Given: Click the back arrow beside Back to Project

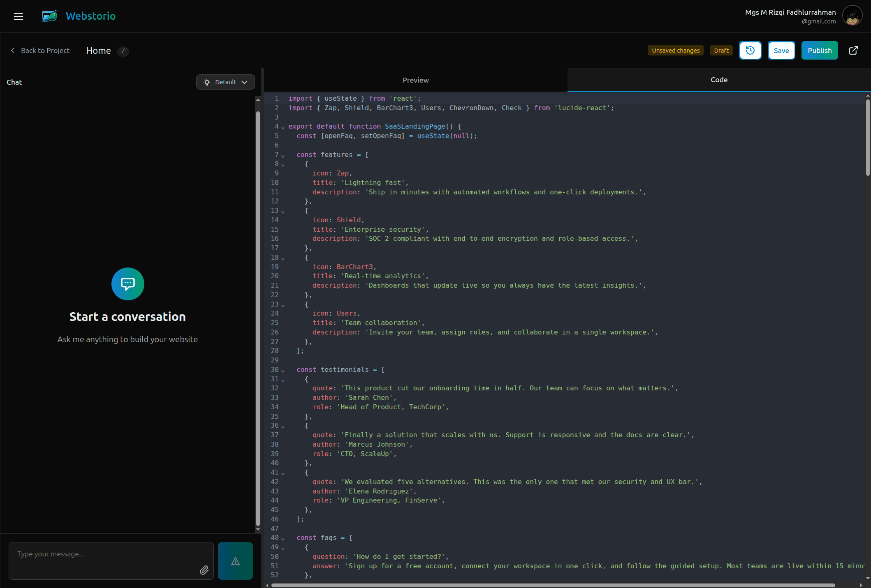Looking at the screenshot, I should coord(13,51).
